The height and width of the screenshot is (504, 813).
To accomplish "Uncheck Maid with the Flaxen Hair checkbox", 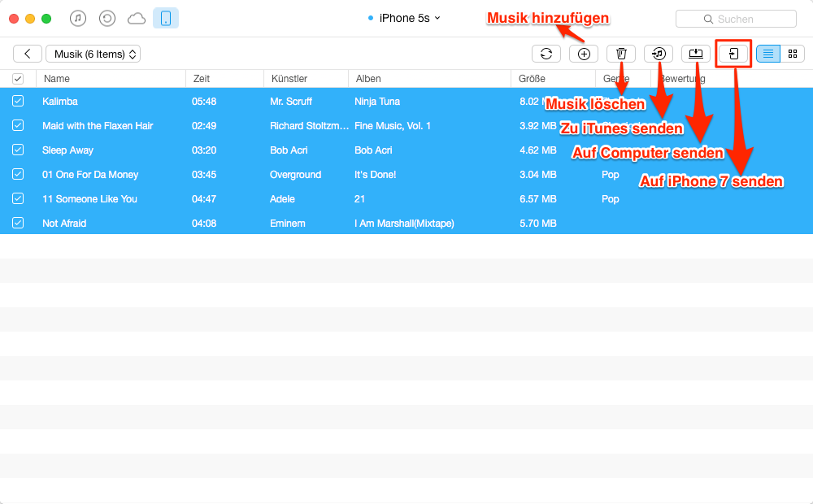I will coord(18,125).
